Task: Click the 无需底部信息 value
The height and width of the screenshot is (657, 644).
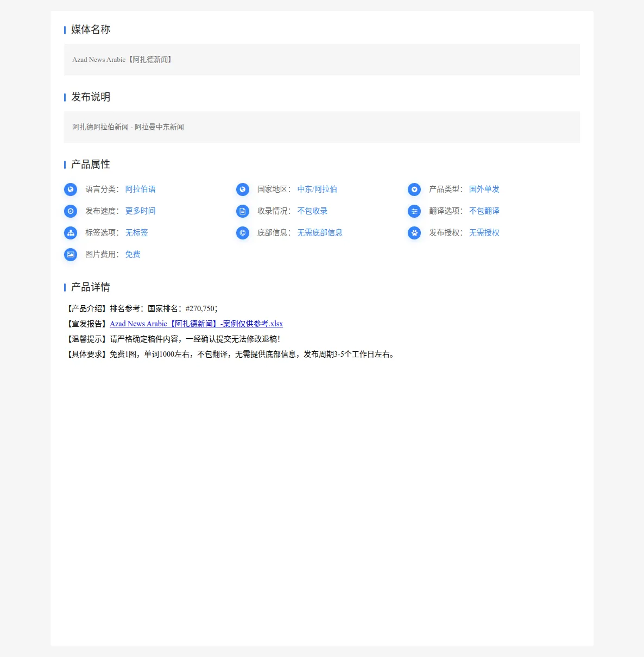Action: tap(320, 233)
